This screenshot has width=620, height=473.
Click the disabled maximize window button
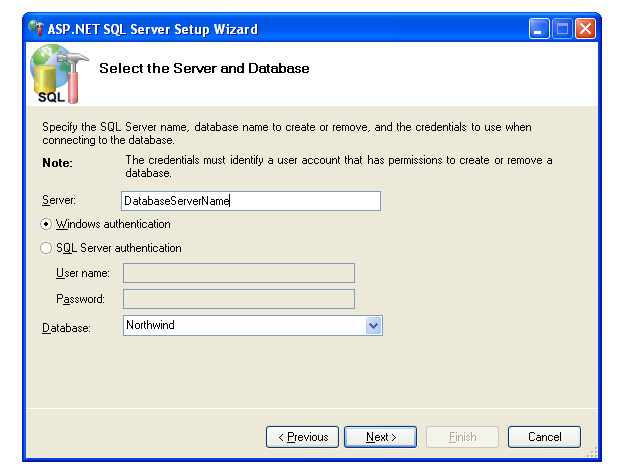(562, 29)
